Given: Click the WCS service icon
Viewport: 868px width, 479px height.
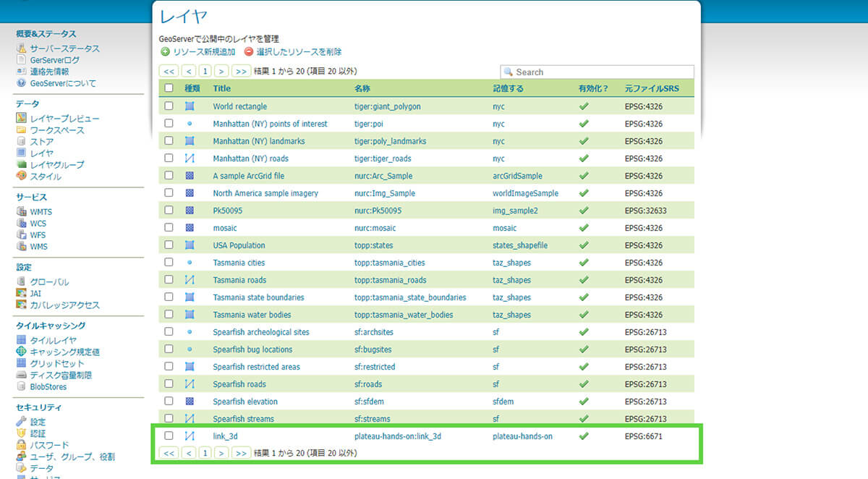Looking at the screenshot, I should [22, 223].
